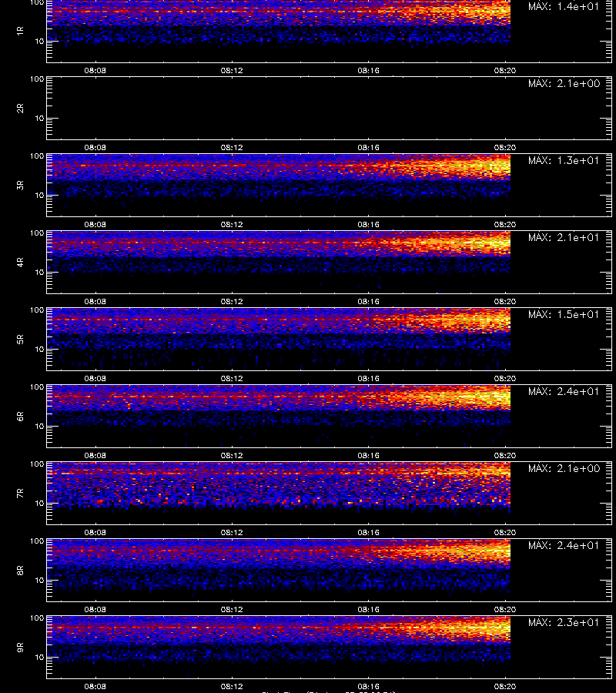Click the 8R panel axis label
This screenshot has width=616, height=693.
pyautogui.click(x=20, y=570)
